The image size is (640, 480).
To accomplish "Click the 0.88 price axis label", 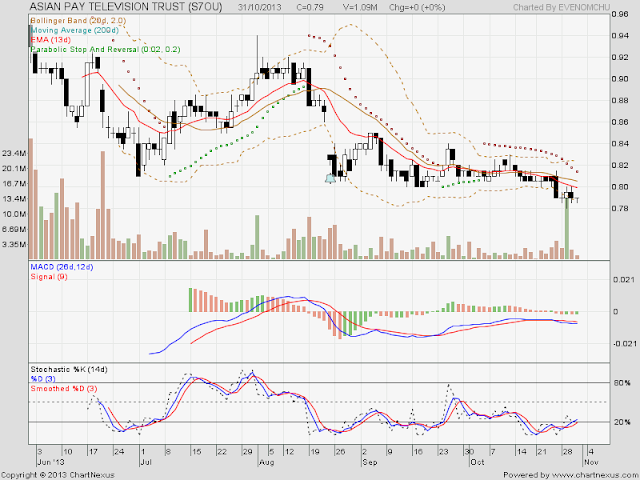I will point(620,100).
